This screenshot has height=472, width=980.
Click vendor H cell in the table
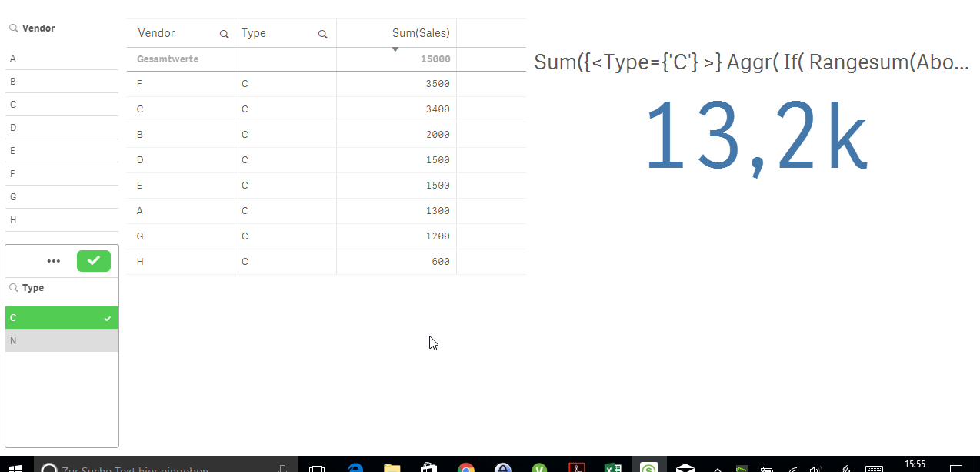click(x=182, y=262)
